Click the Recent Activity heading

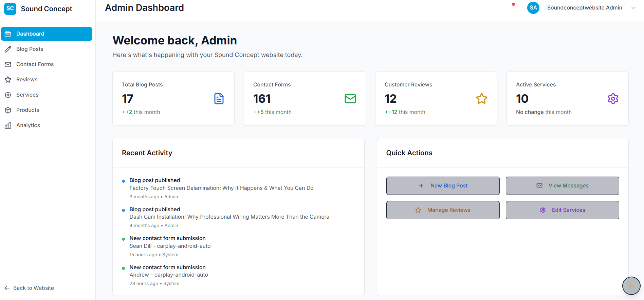coord(147,153)
